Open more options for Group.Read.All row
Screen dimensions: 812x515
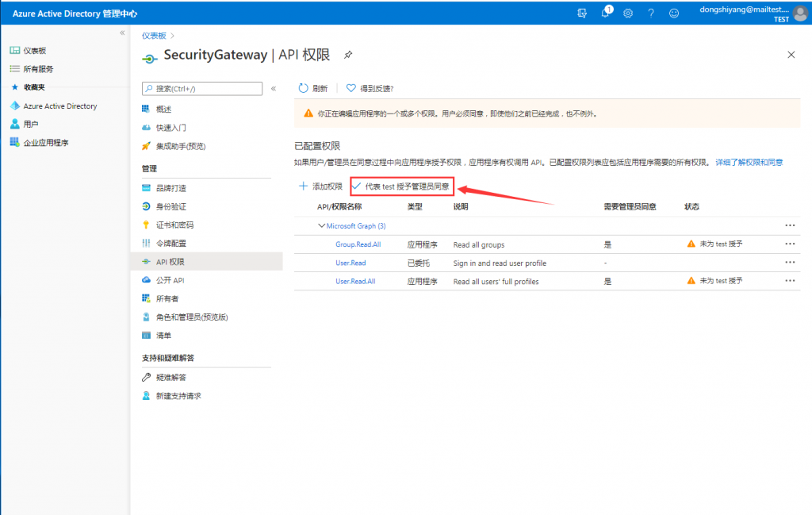pos(790,244)
